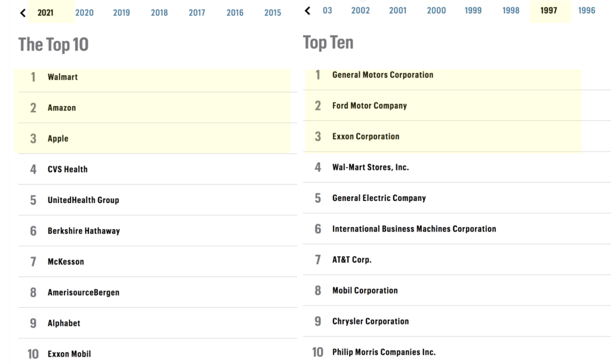Click the Exxon Mobil entry

coord(69,354)
